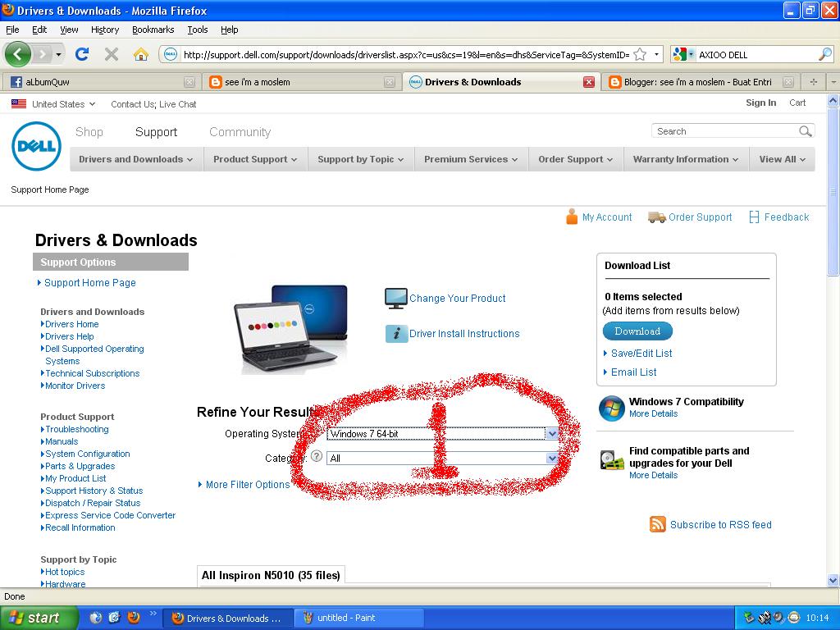Click the orange RSS feed icon
The height and width of the screenshot is (630, 840).
pos(657,524)
